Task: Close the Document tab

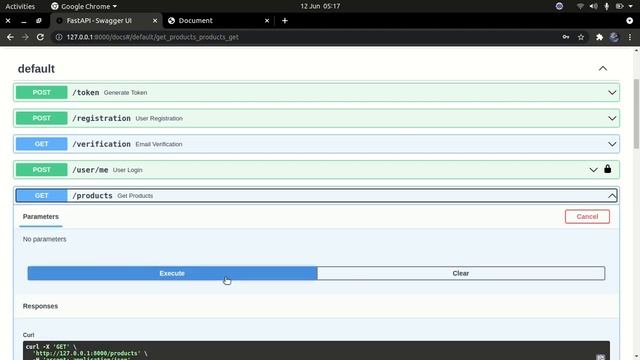Action: point(267,20)
